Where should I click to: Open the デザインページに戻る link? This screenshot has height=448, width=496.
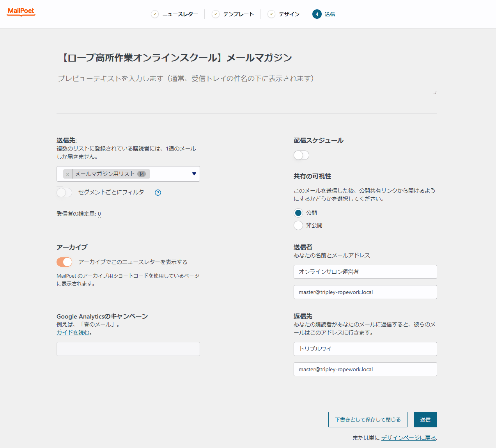tap(409, 438)
